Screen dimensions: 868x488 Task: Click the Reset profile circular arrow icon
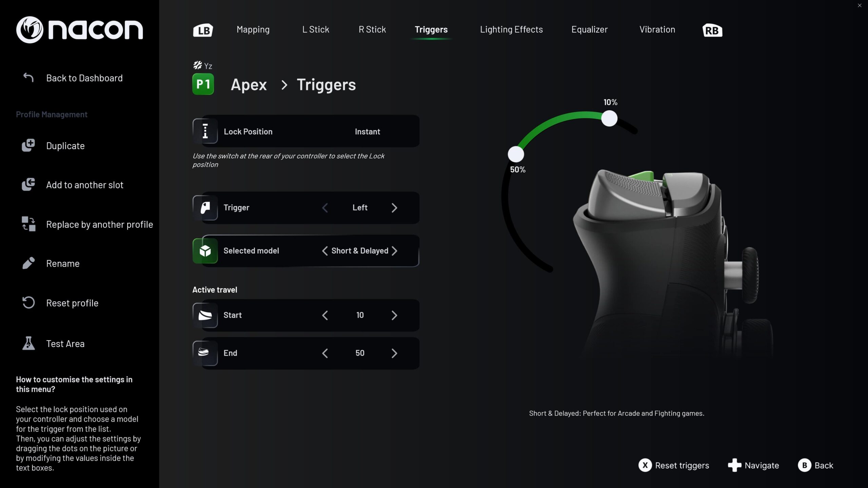click(28, 303)
